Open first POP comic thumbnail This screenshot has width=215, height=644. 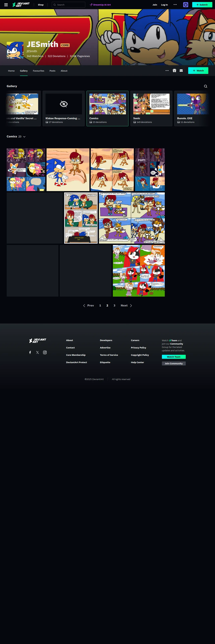coord(26,170)
